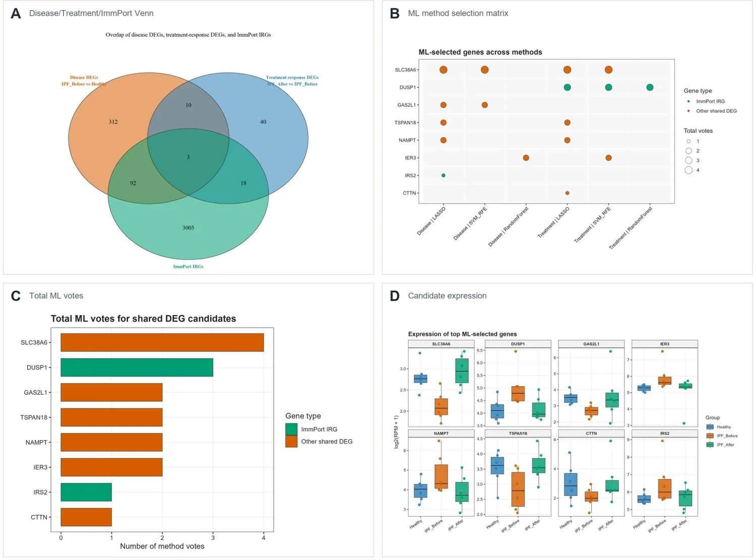Click the green IRS2 bar in panel C
756x560 pixels.
point(86,492)
